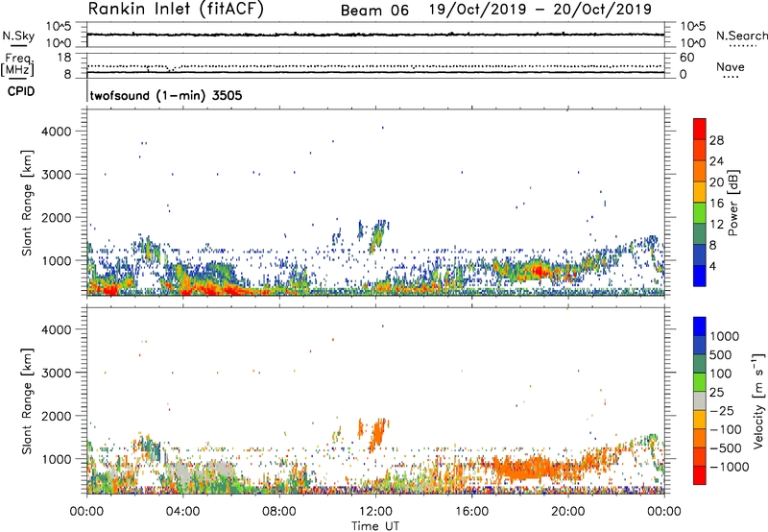
Task: Click the '20:00' time axis label
Action: tap(567, 512)
